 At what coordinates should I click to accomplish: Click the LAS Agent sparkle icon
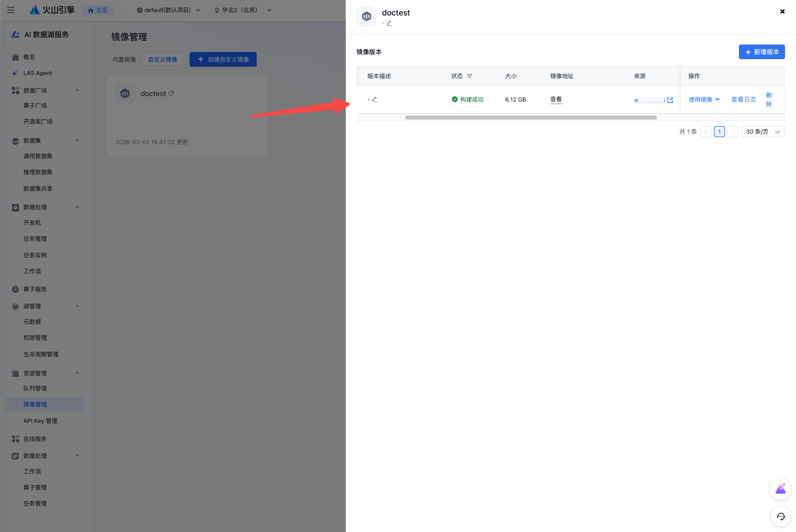pyautogui.click(x=16, y=73)
